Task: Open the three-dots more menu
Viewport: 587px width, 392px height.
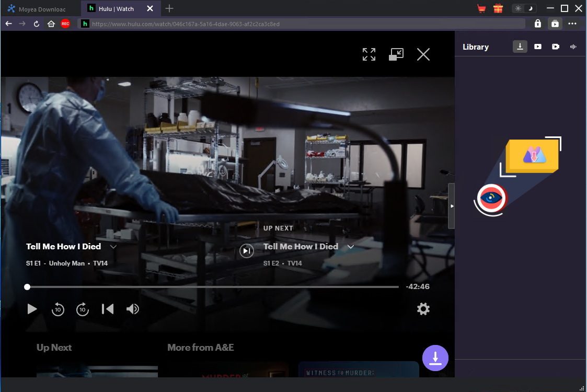Action: coord(572,24)
